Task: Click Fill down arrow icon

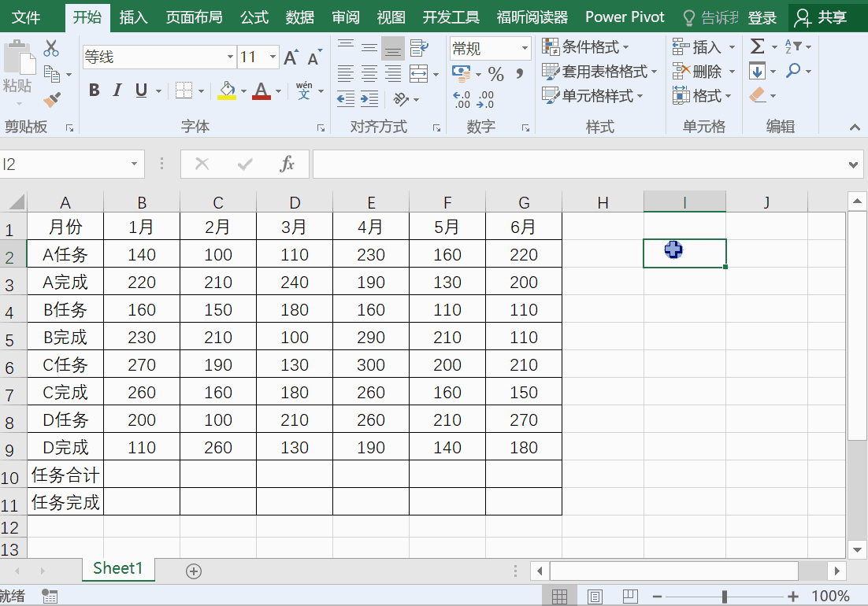Action: tap(757, 71)
